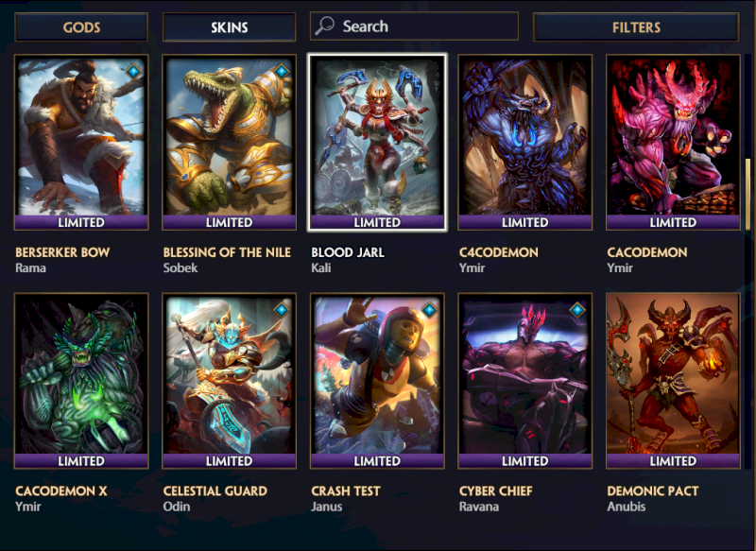This screenshot has height=551, width=756.
Task: Click the diamond gem icon on Berserker Bow card
Action: pos(133,71)
